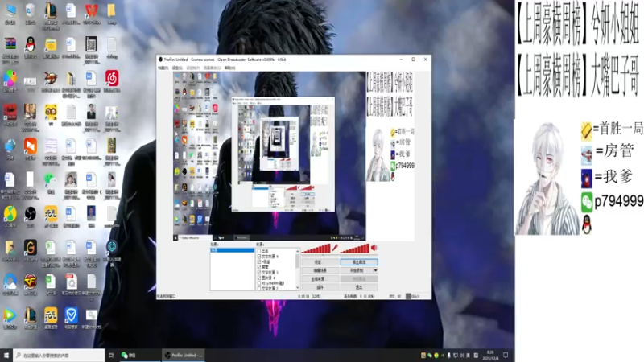Click the 停止串流 stop streaming button
This screenshot has width=644, height=362.
tap(359, 262)
